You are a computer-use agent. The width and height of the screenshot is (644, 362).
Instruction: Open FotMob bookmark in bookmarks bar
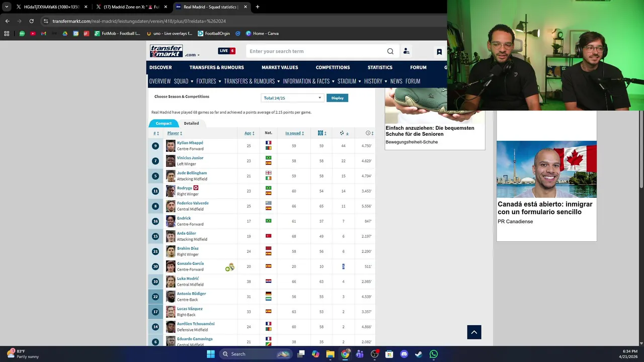(x=117, y=34)
